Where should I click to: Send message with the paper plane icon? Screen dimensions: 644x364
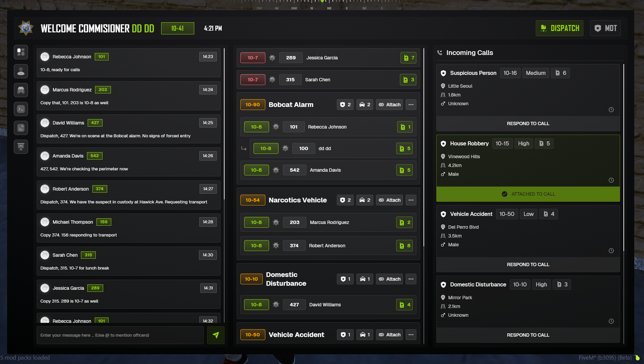click(216, 335)
